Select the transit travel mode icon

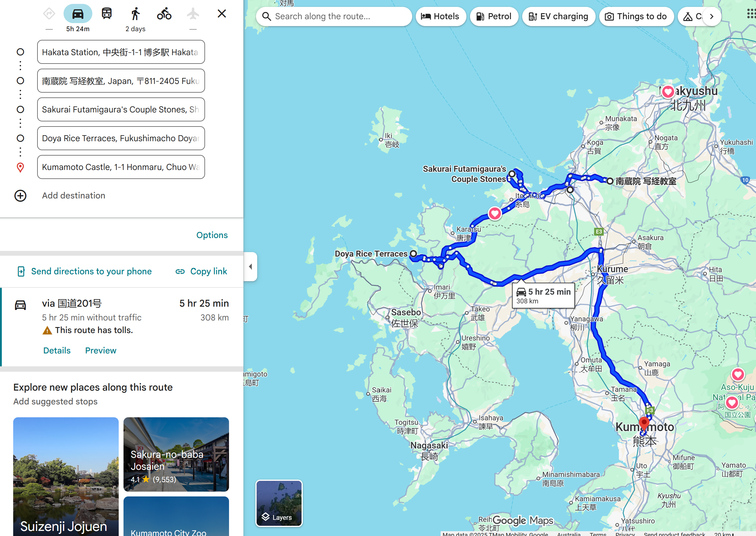coord(106,14)
